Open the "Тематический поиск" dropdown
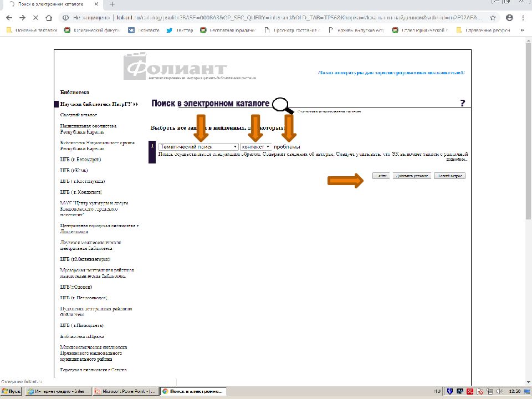 [x=198, y=147]
